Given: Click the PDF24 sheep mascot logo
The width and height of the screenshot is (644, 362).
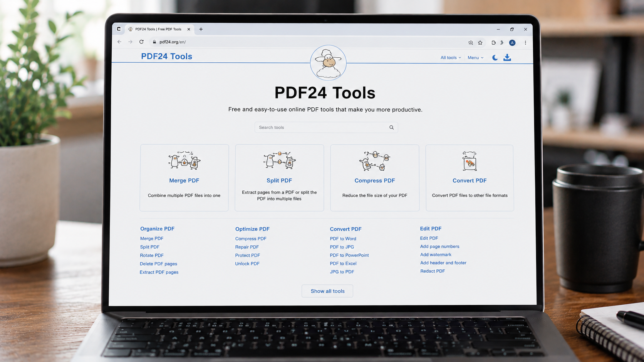Looking at the screenshot, I should pyautogui.click(x=328, y=63).
